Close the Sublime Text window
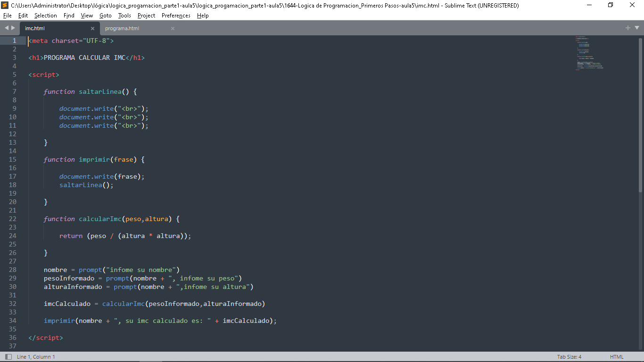Screen dimensions: 644x362 632,5
